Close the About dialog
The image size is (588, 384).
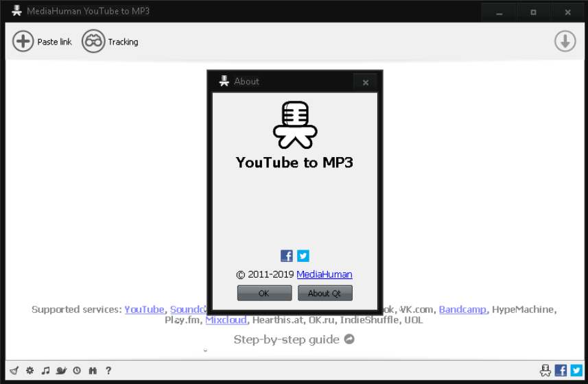(366, 82)
